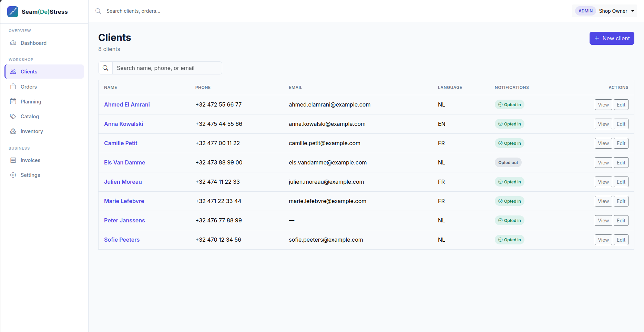This screenshot has height=332, width=644.
Task: View Ahmed El Amrani's record
Action: 603,105
